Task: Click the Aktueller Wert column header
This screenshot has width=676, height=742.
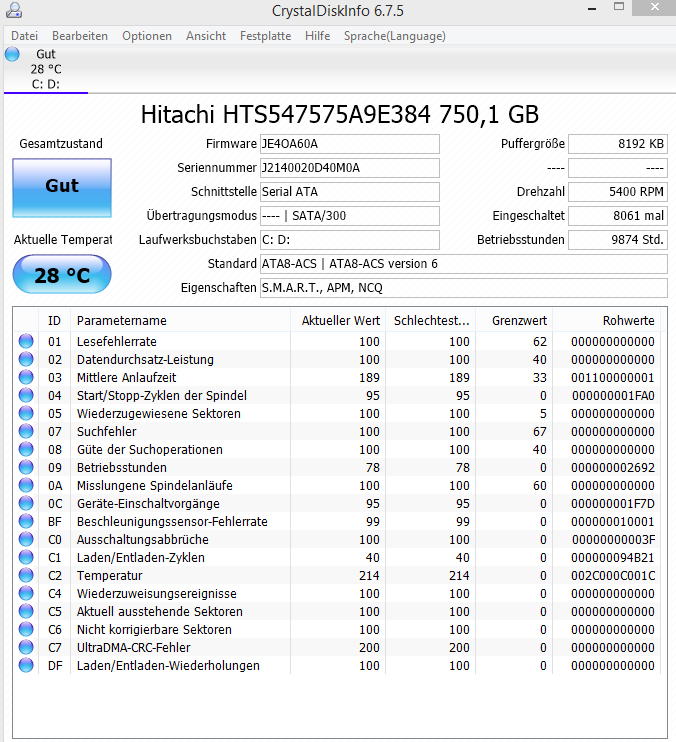Action: coord(338,321)
